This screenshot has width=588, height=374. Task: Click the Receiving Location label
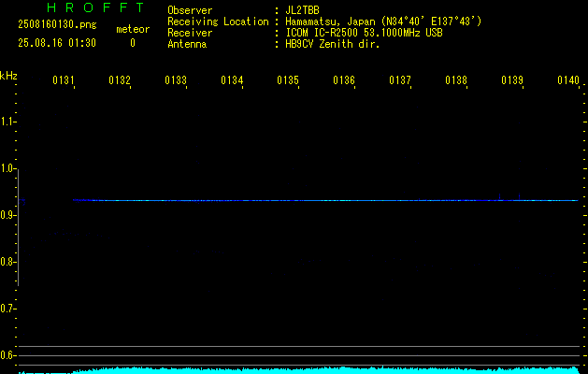pos(218,22)
